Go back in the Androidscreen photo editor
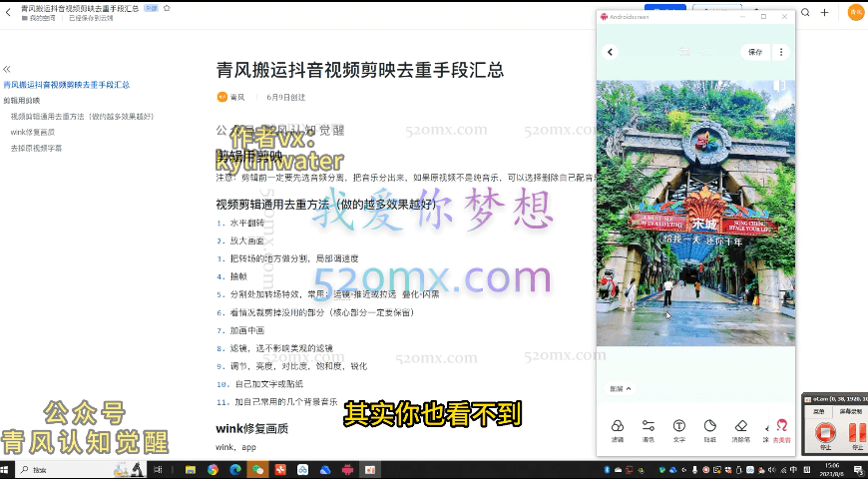 coord(610,52)
